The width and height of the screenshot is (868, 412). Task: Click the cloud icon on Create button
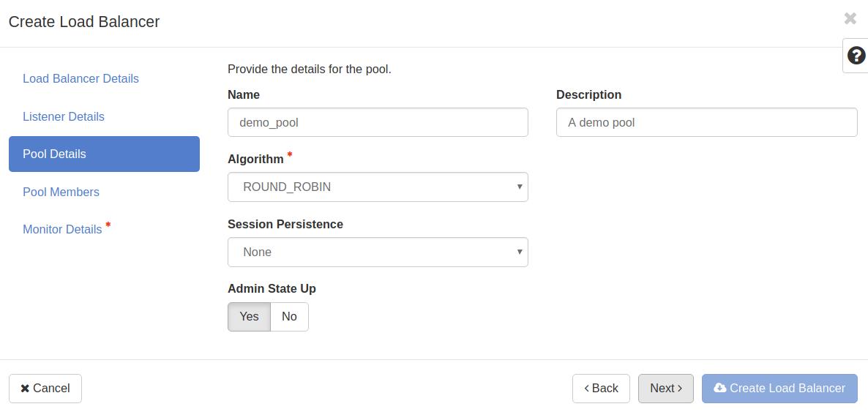(x=720, y=388)
